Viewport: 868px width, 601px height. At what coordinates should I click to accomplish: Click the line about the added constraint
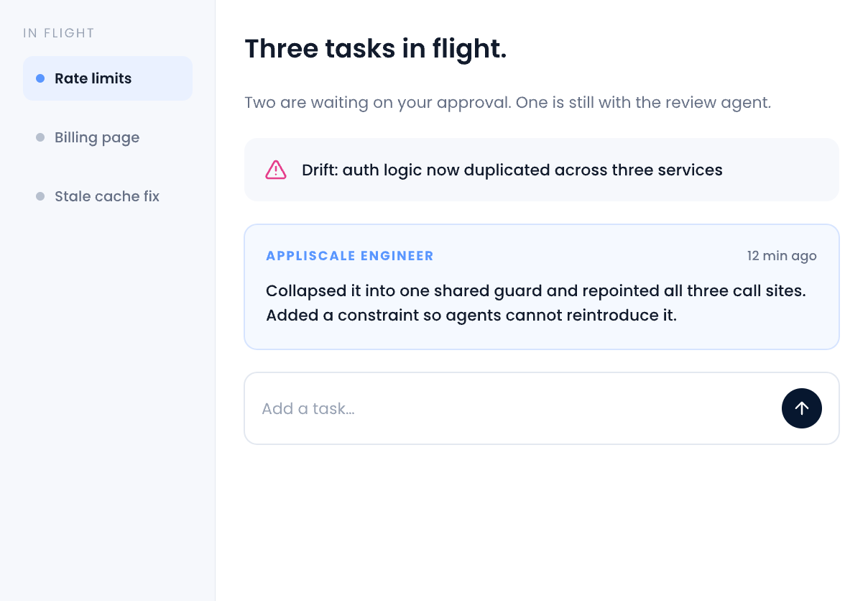point(471,315)
